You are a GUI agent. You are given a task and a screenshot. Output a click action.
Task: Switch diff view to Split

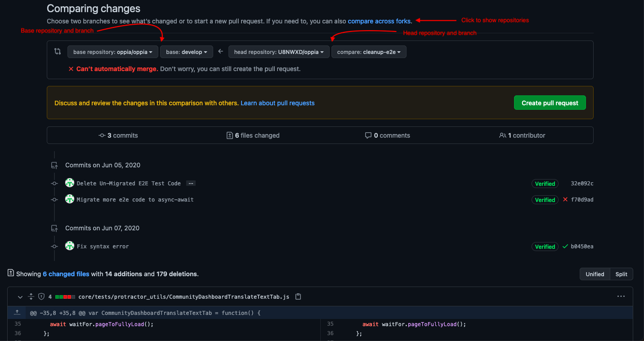pyautogui.click(x=622, y=274)
